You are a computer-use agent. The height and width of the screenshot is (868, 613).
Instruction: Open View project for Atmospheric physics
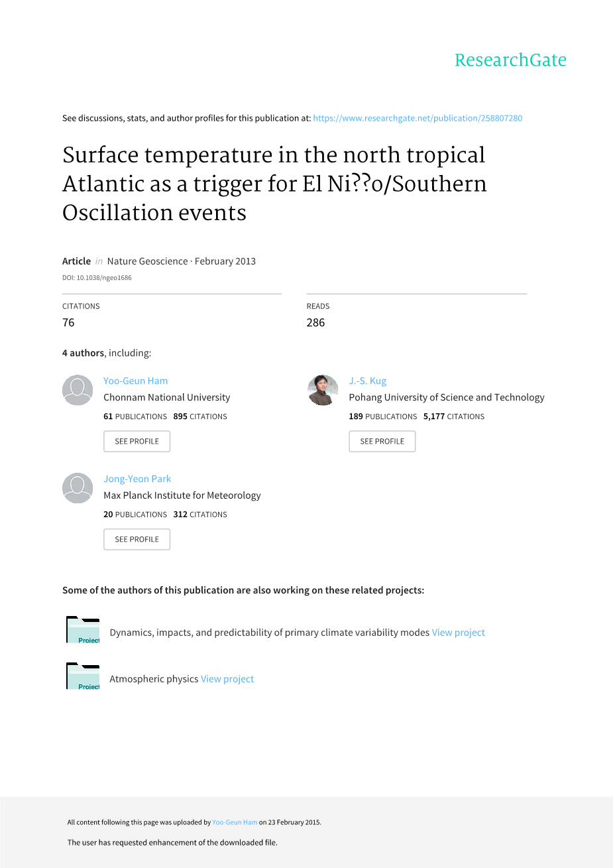tap(227, 679)
